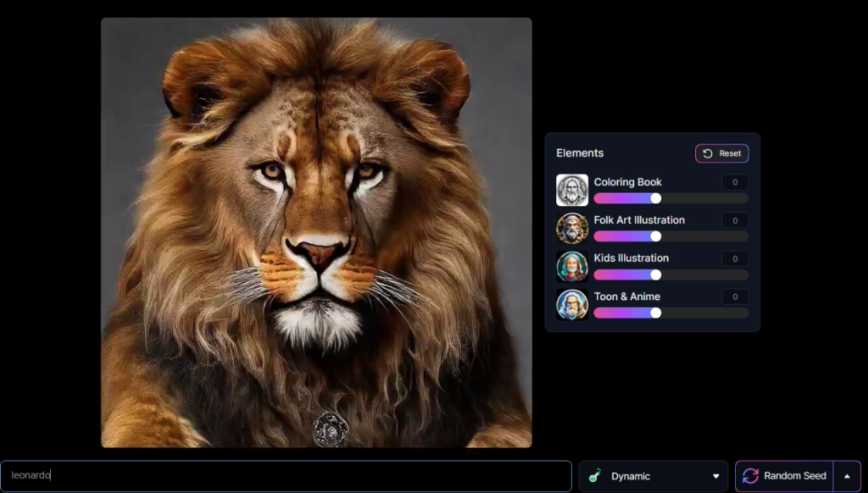Click the Folk Art Illustration element thumbnail
868x493 pixels.
[x=572, y=228]
